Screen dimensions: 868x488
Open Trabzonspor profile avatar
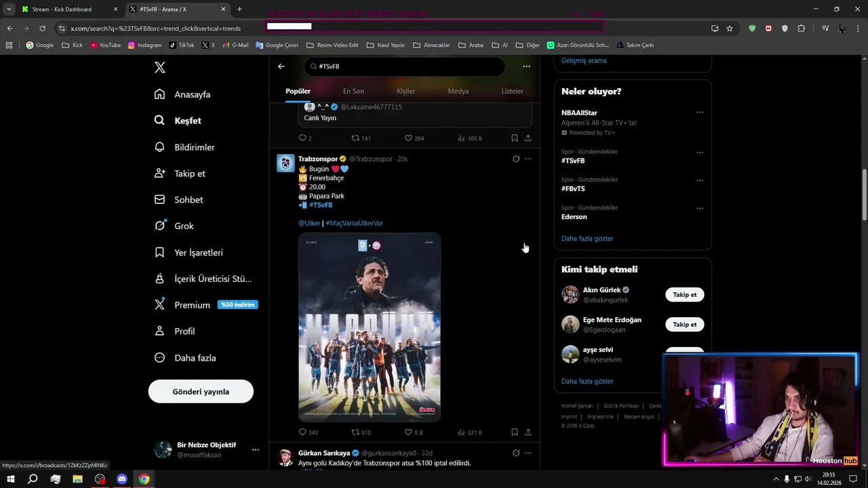(285, 163)
